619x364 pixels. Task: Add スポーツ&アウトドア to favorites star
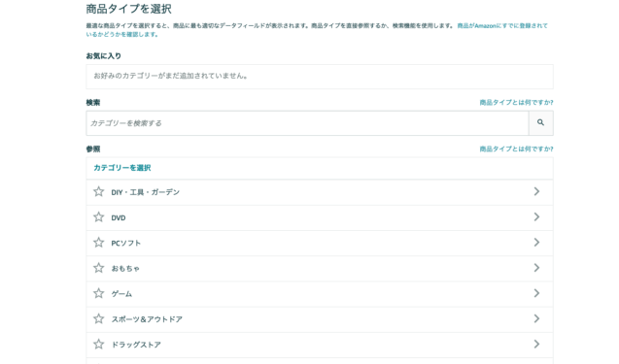(99, 319)
